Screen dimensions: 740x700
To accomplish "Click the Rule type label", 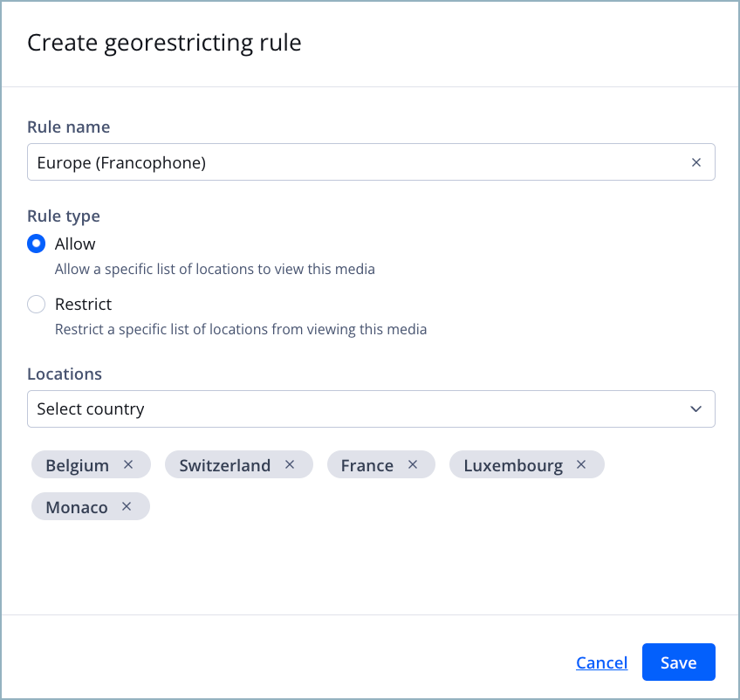I will (x=64, y=216).
